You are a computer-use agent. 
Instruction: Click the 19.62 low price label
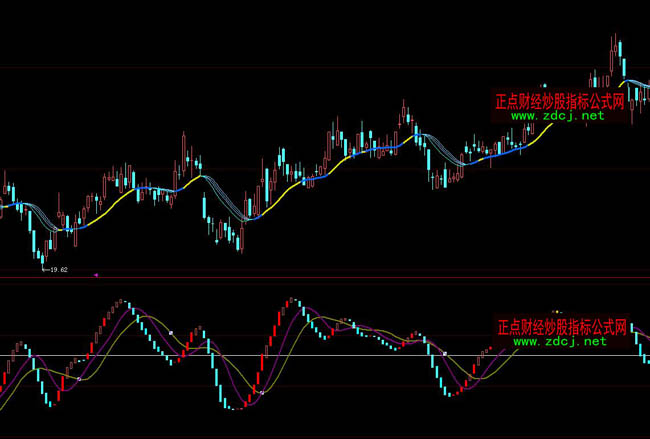pyautogui.click(x=57, y=270)
